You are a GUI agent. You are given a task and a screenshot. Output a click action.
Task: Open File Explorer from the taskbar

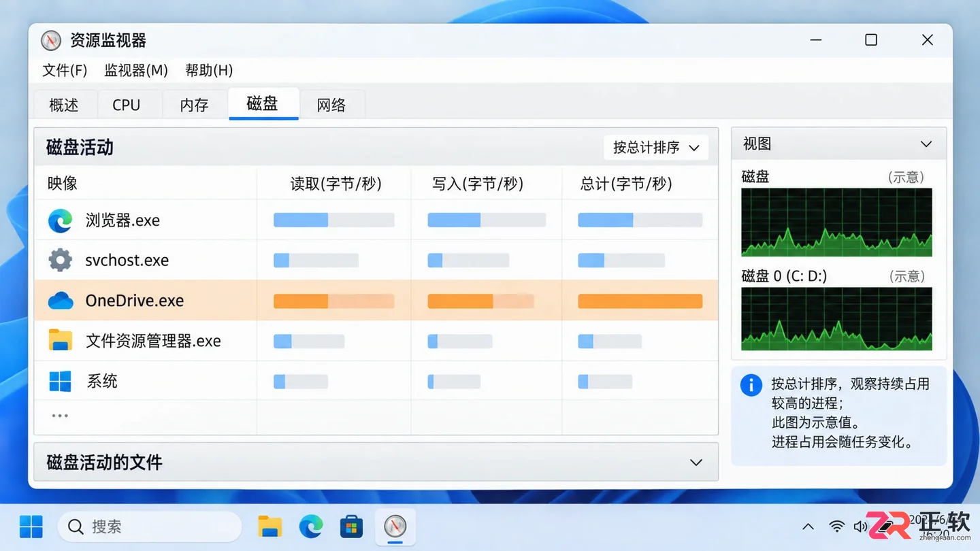pyautogui.click(x=270, y=527)
